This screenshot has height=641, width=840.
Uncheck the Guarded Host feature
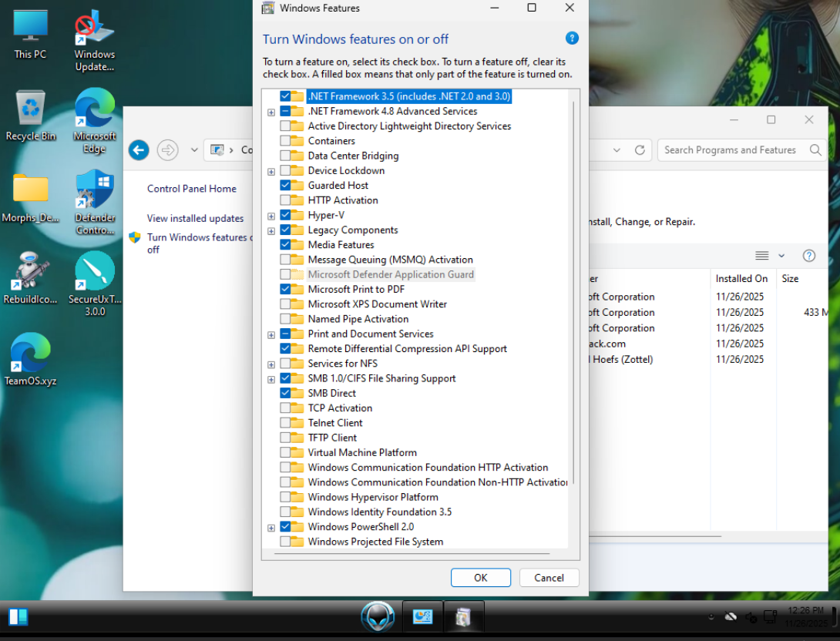(286, 186)
